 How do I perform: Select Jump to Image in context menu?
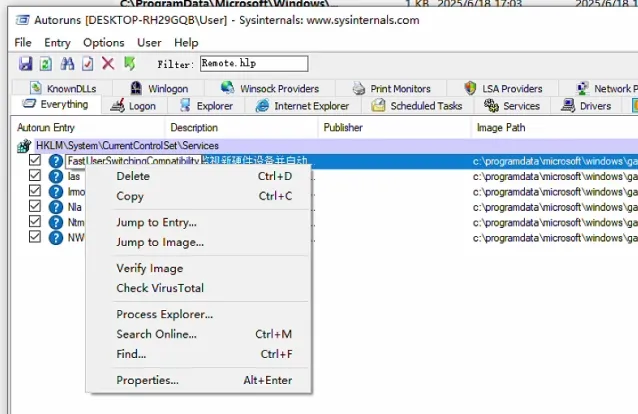tap(199, 242)
